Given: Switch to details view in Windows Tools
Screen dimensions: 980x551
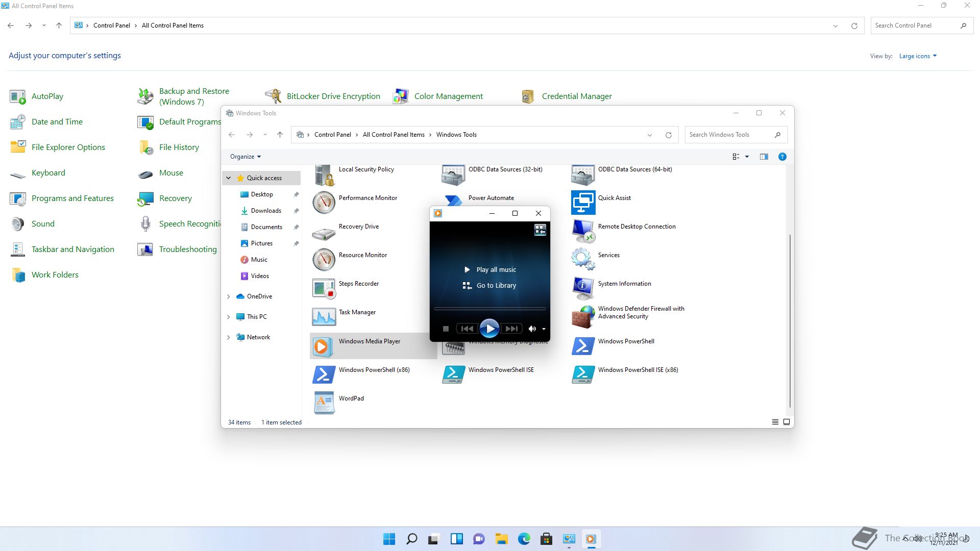Looking at the screenshot, I should tap(775, 422).
